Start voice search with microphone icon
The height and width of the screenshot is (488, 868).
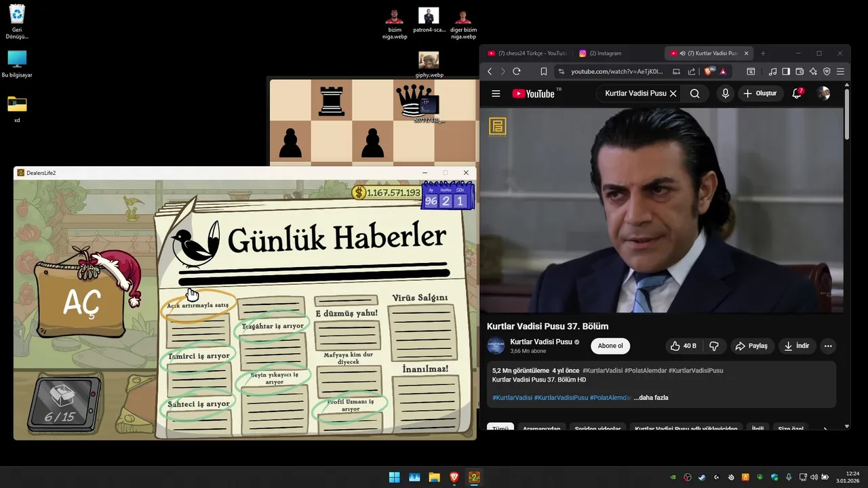coord(725,94)
